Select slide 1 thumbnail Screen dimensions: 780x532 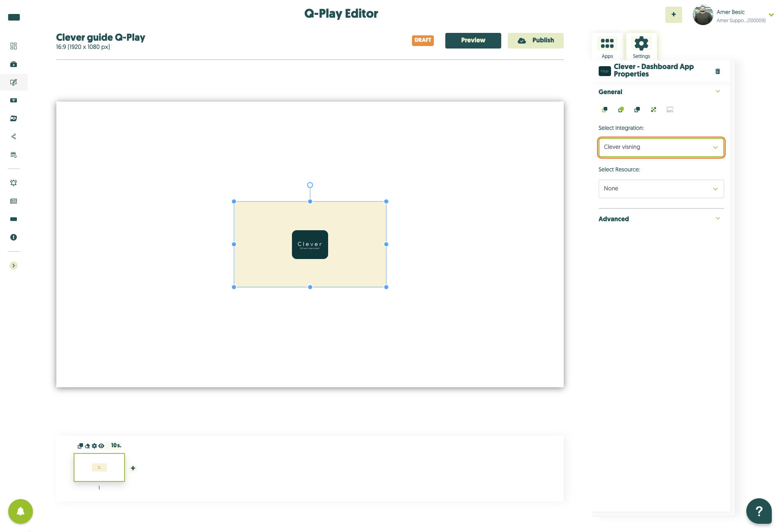click(99, 467)
